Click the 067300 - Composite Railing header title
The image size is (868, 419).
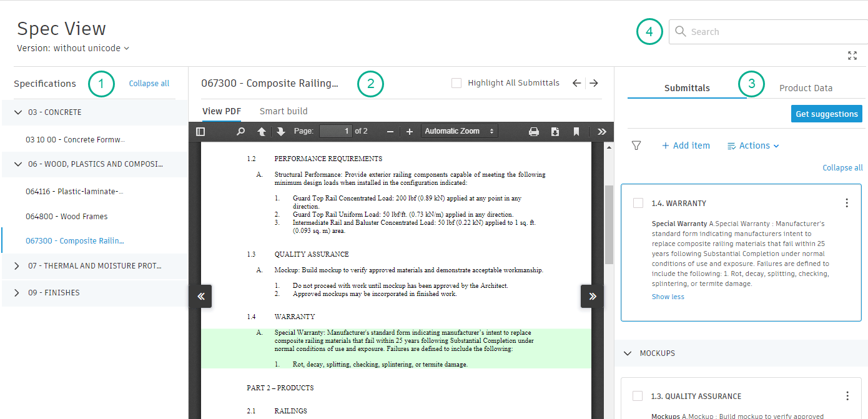pos(269,83)
